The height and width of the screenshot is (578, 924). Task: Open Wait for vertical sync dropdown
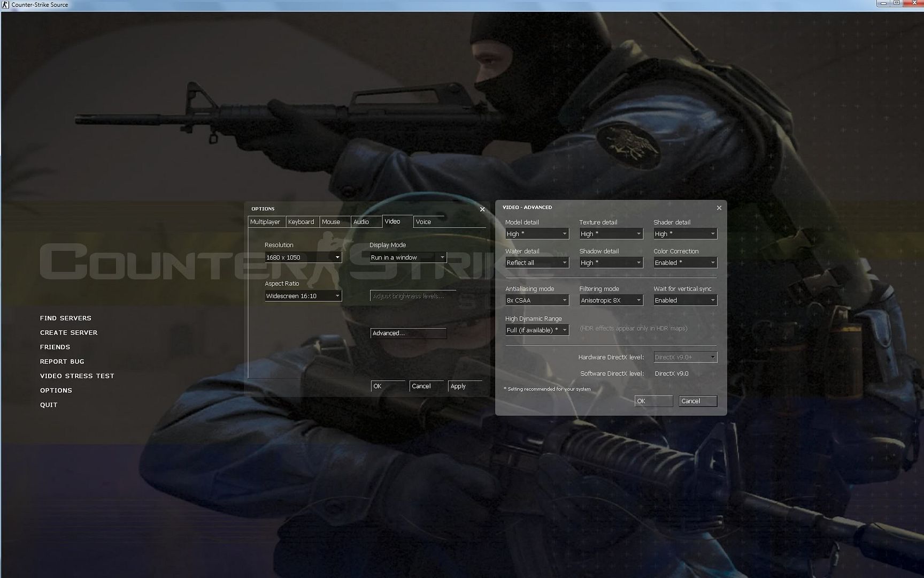click(x=685, y=300)
